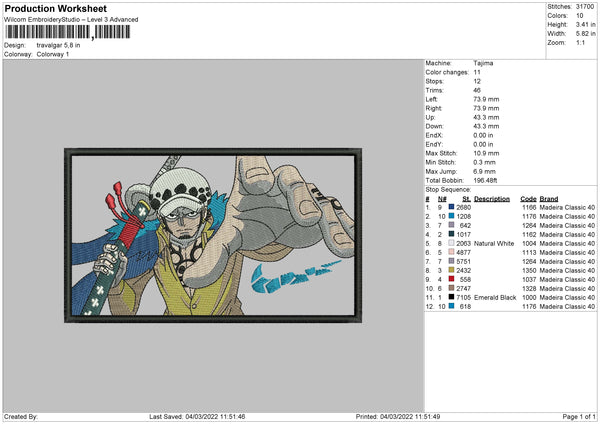600x424 pixels.
Task: Click code '1328' in stop row 10
Action: pos(529,289)
